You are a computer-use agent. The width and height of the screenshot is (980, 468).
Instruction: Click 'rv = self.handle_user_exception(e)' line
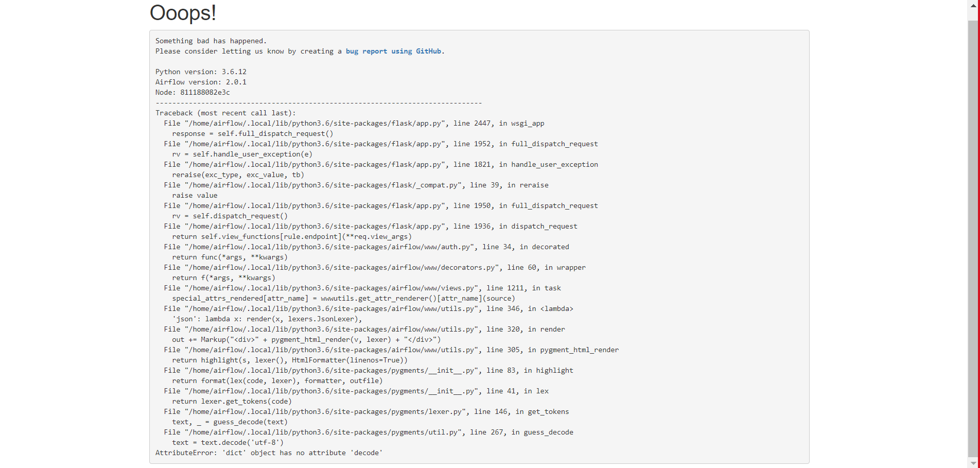pos(242,154)
